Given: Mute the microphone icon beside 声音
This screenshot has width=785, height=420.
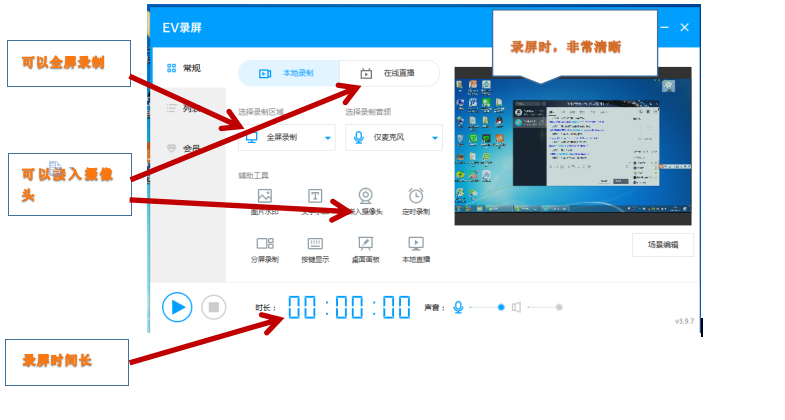Looking at the screenshot, I should point(458,307).
